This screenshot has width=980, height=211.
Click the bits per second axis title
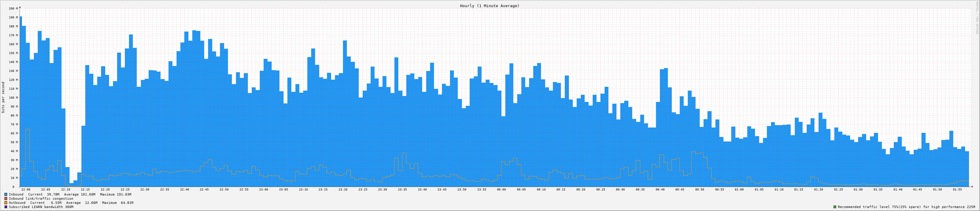click(x=4, y=97)
